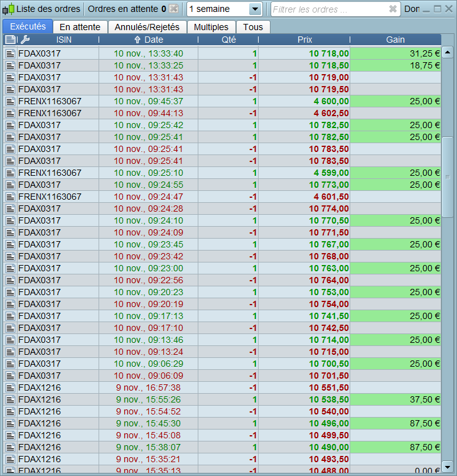Open details icon for order at 13:33:25
Screen dimensions: 457x476
tap(10, 65)
